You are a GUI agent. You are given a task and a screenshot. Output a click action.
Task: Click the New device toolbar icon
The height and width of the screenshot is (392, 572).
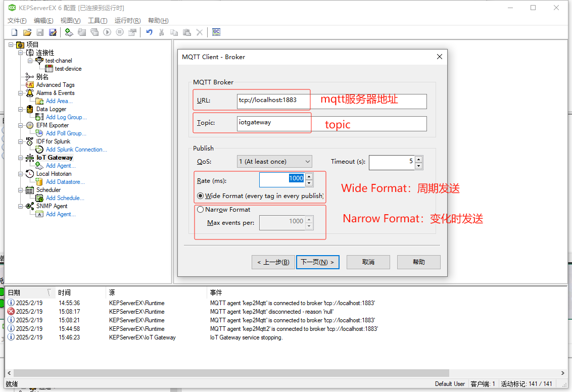tap(82, 32)
